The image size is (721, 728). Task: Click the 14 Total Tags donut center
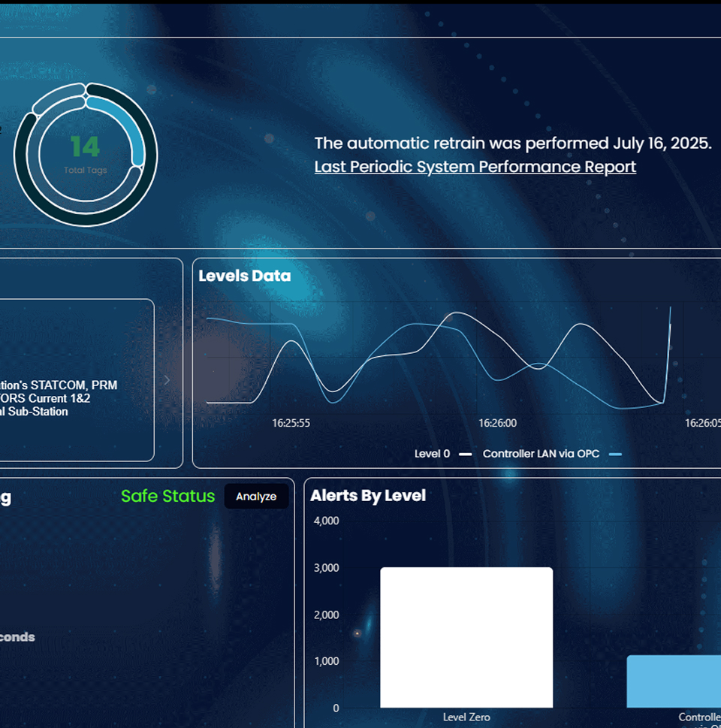(x=86, y=155)
